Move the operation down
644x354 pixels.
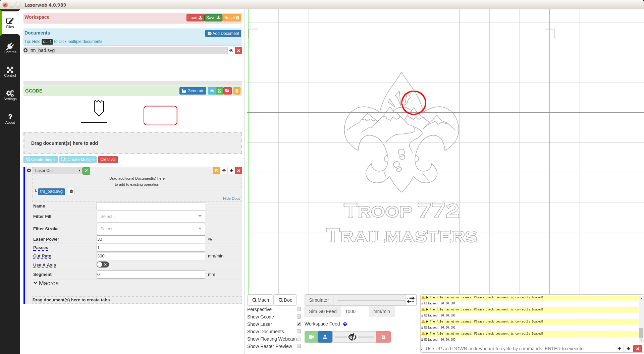(231, 171)
